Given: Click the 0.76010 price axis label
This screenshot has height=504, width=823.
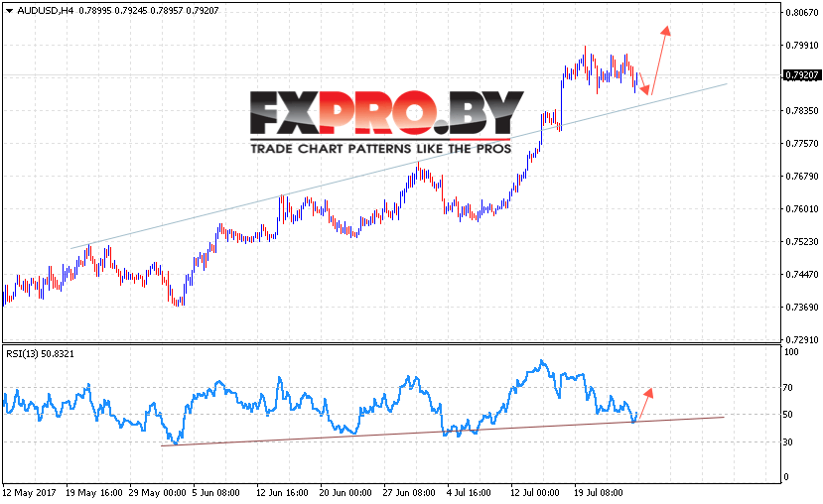Looking at the screenshot, I should 802,208.
